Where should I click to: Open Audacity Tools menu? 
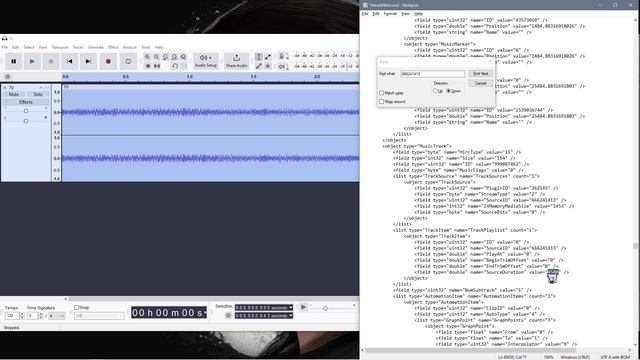146,47
